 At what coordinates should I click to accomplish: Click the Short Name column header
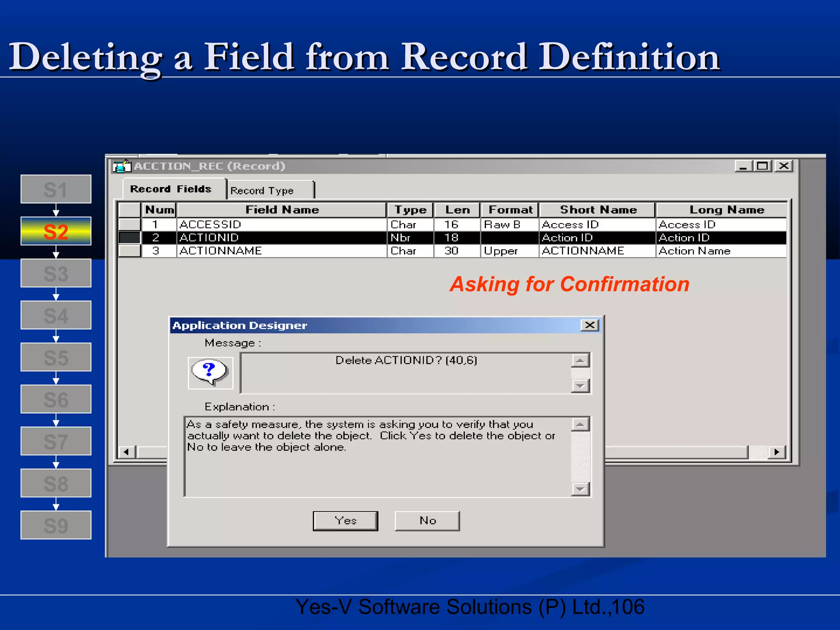tap(598, 210)
